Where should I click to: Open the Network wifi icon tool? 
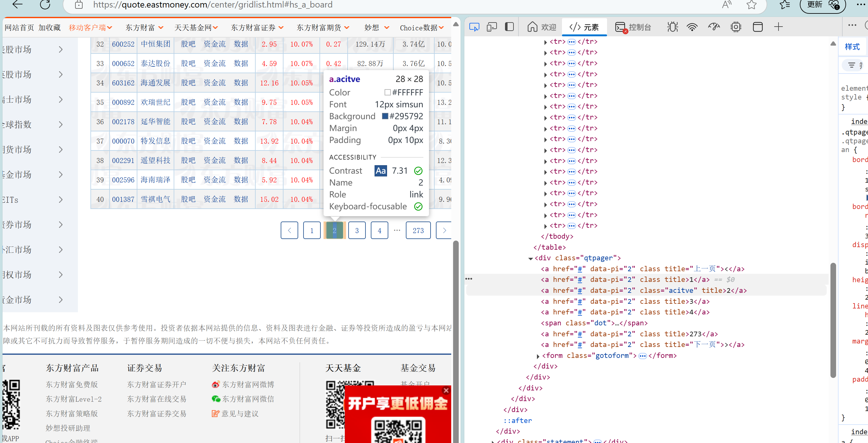[x=692, y=27]
